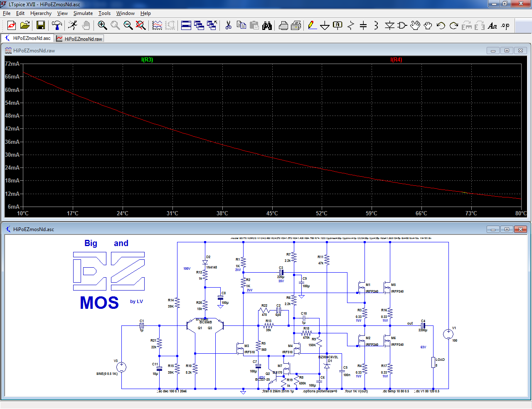Click the Copy toolbar icon
The height and width of the screenshot is (409, 532).
click(x=241, y=25)
